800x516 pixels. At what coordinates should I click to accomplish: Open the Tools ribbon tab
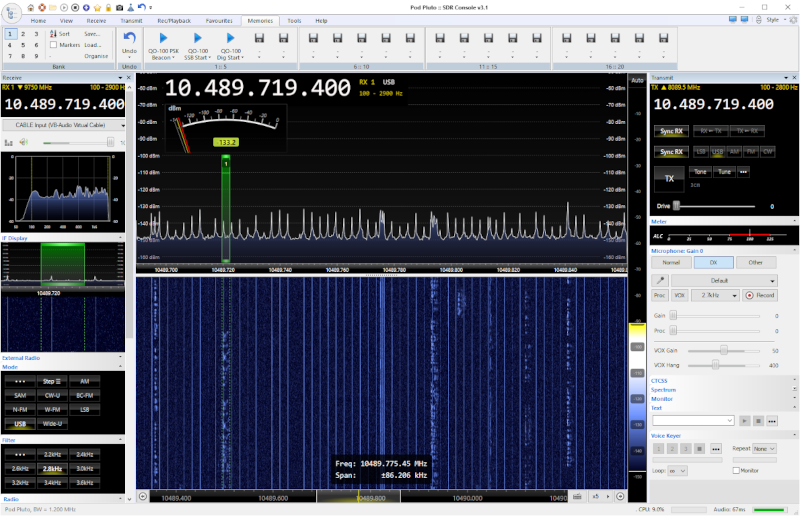(x=294, y=21)
